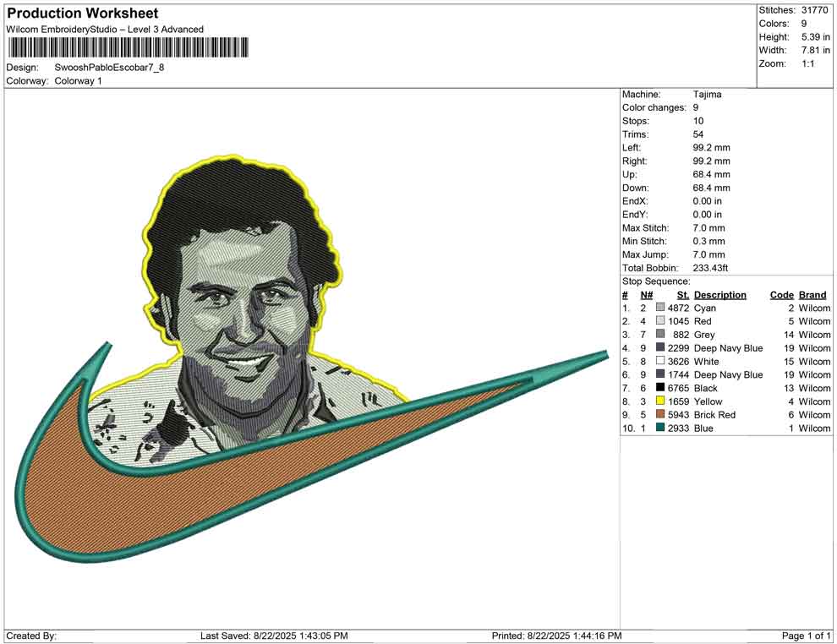Click the 'Stop Sequence:' heading
The image size is (837, 644).
(x=656, y=281)
